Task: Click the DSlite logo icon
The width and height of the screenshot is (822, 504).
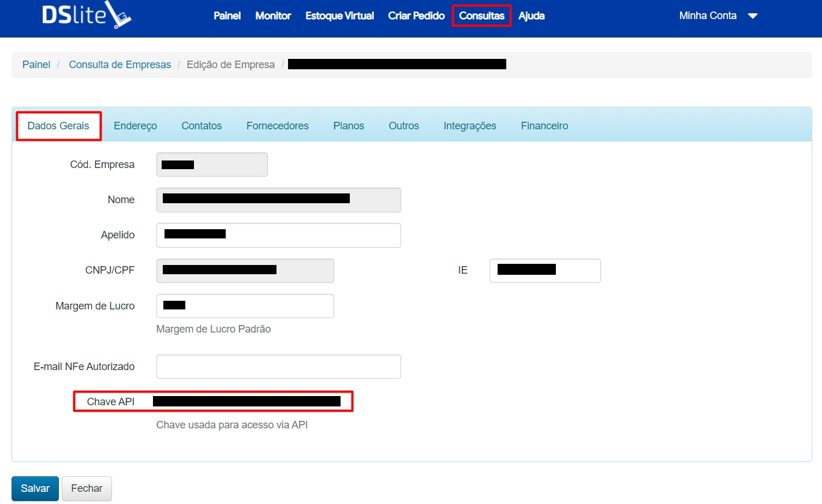Action: pyautogui.click(x=87, y=15)
